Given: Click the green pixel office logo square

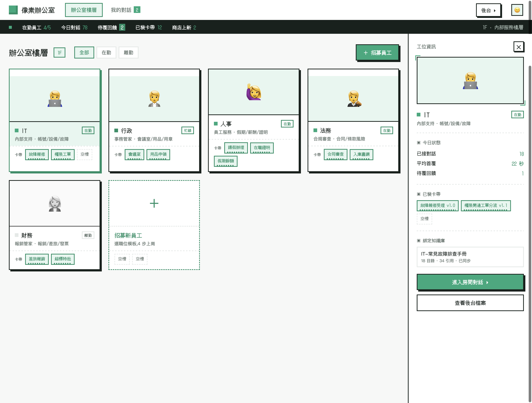Looking at the screenshot, I should click(13, 10).
